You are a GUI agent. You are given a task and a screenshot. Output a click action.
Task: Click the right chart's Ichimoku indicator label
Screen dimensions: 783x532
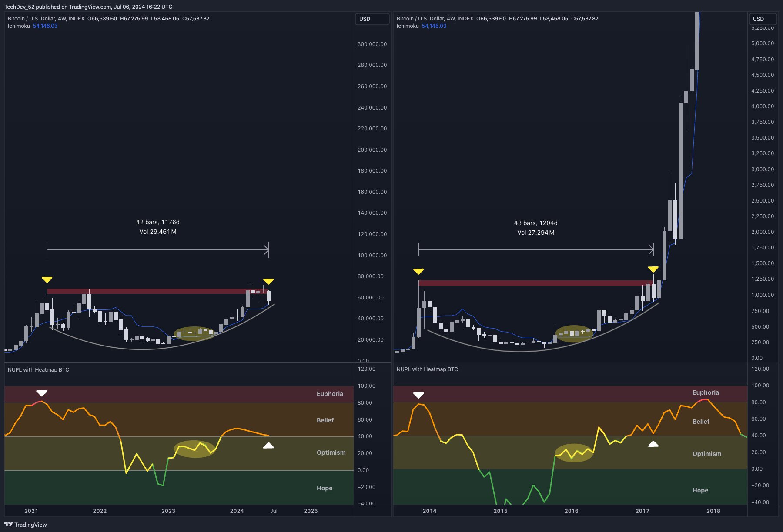408,26
